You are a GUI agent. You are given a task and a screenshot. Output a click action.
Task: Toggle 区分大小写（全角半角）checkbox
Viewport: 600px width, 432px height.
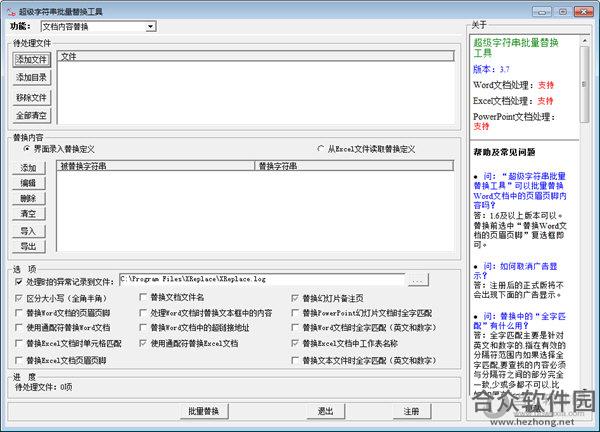click(x=19, y=298)
